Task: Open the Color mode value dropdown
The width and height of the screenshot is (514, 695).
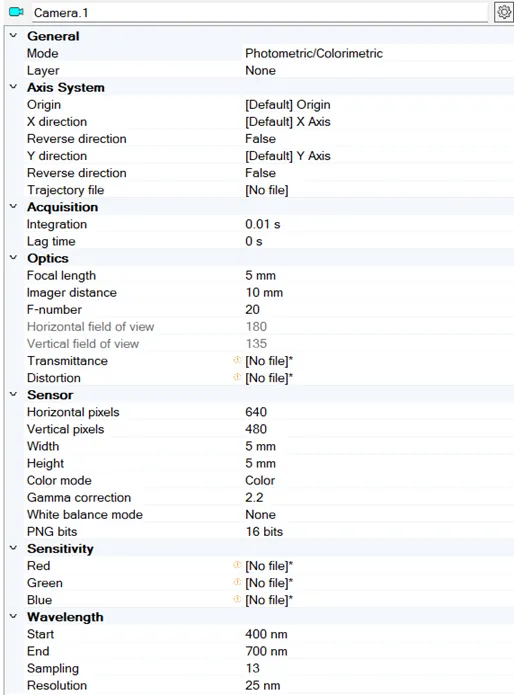Action: (379, 480)
